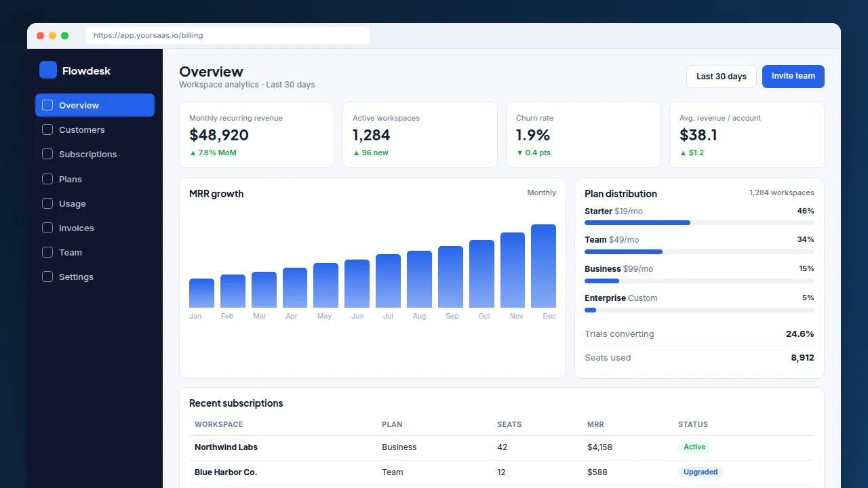Click the Monthly label on MRR growth
Viewport: 868px width, 488px height.
(542, 193)
